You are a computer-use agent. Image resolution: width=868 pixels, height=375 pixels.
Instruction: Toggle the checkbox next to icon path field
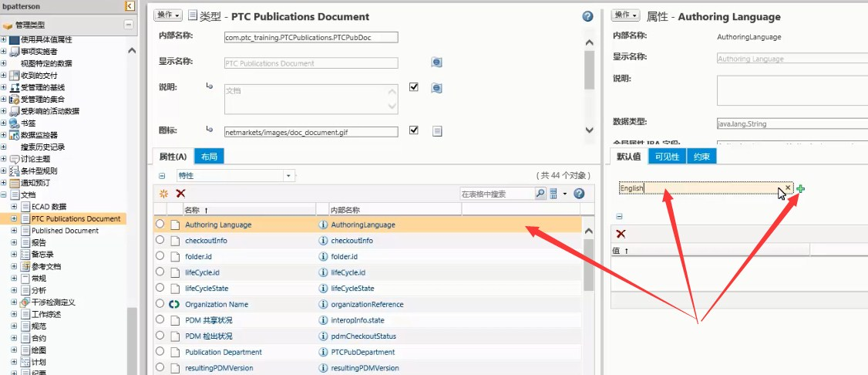coord(413,130)
